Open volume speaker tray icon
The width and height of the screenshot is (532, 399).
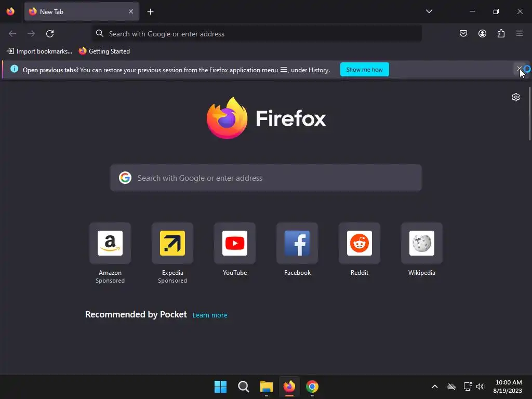480,387
